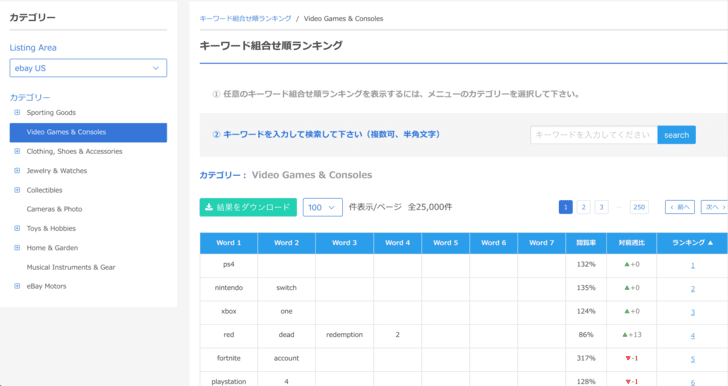Sort by the Word 6 column header
Screen dimensions: 728x386
coord(494,243)
